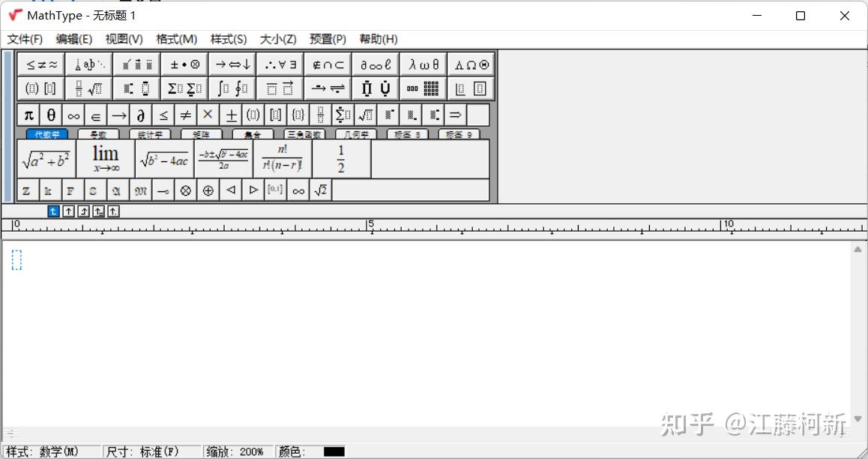Insert the blackboard bold F symbol

tap(73, 190)
